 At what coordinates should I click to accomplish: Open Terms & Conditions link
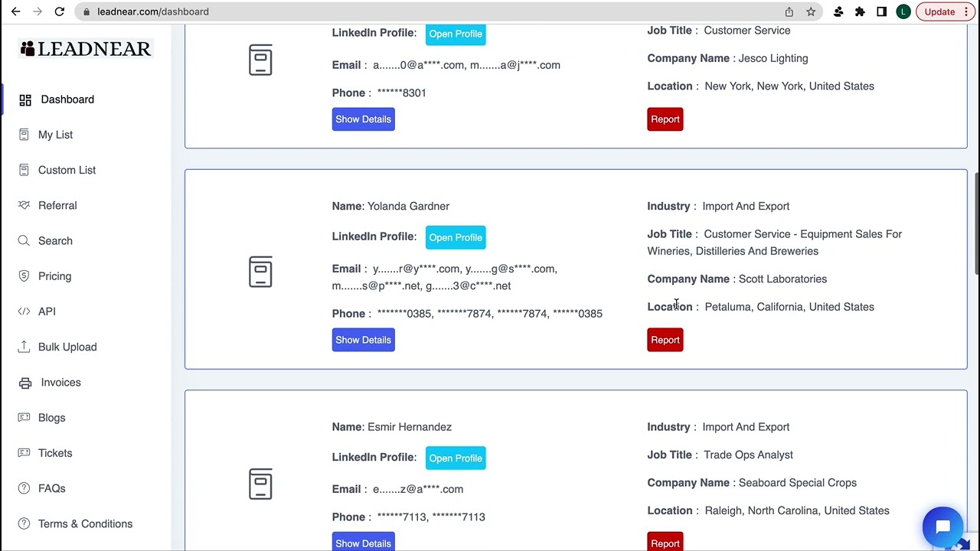(85, 523)
